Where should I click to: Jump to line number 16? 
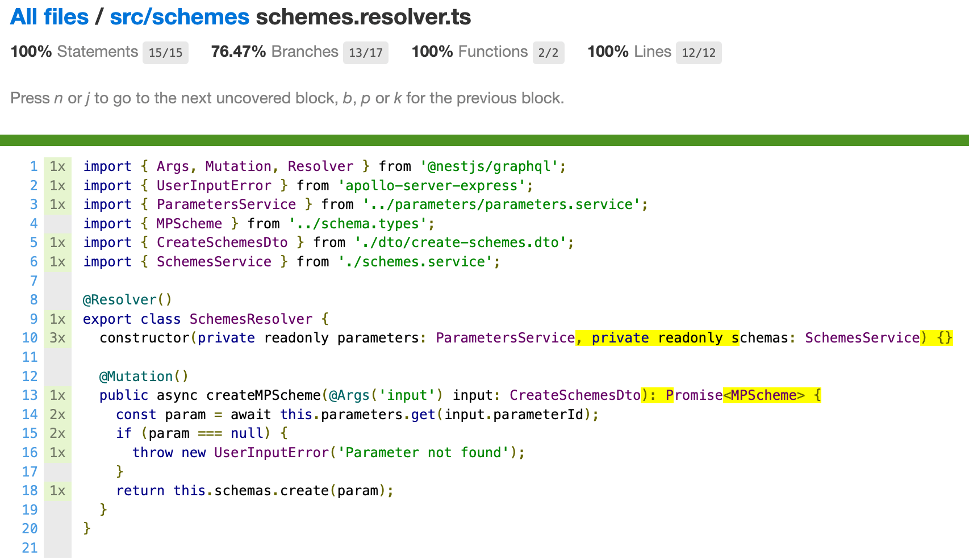[30, 453]
